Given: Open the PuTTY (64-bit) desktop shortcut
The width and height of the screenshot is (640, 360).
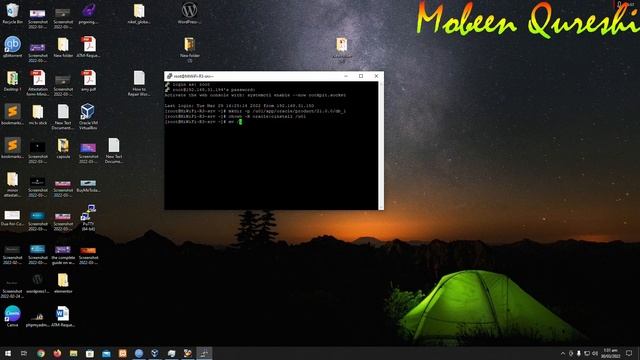Looking at the screenshot, I should 88,218.
